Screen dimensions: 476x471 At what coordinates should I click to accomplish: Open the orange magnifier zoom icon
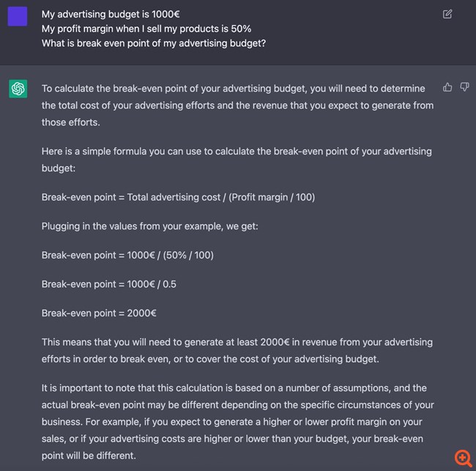[463, 458]
